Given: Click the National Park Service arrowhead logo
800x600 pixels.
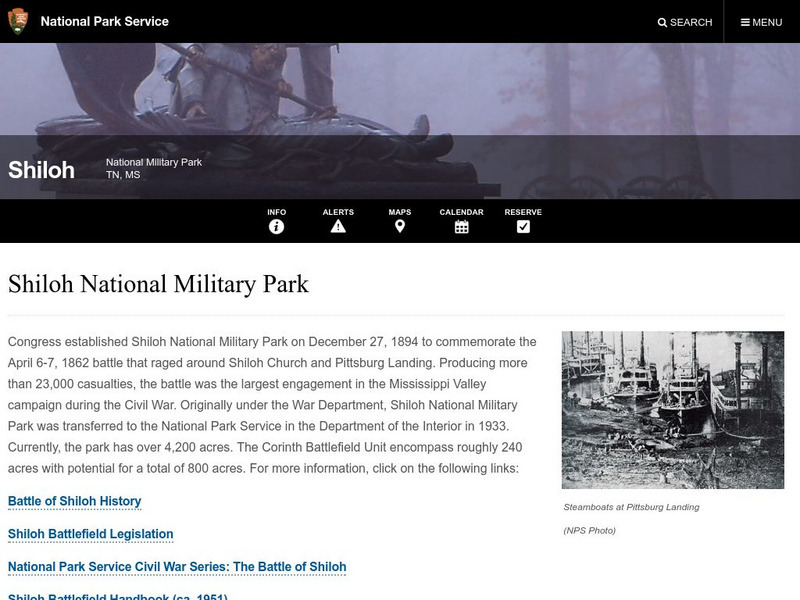Looking at the screenshot, I should [18, 21].
